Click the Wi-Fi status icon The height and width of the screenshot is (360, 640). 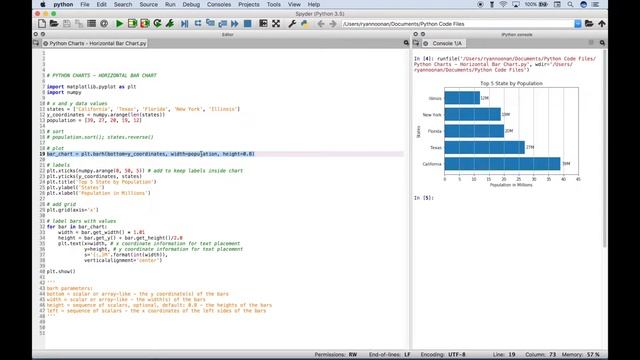pyautogui.click(x=503, y=4)
